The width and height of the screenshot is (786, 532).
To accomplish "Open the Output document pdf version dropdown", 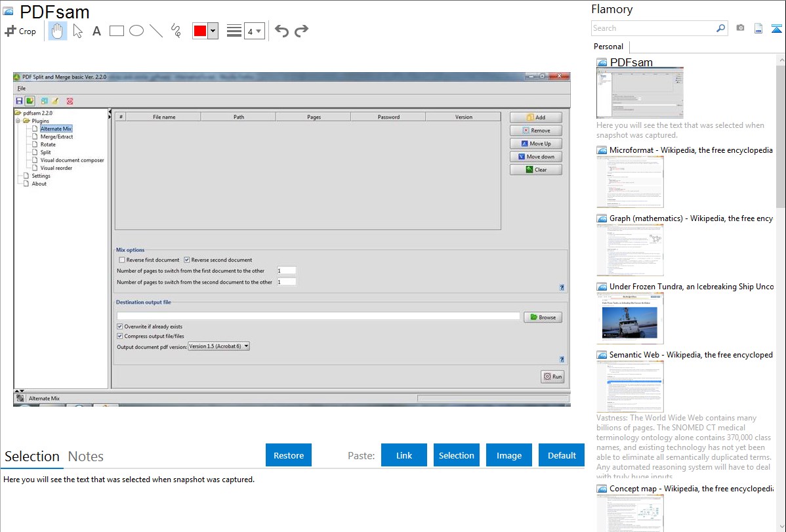I will 218,346.
